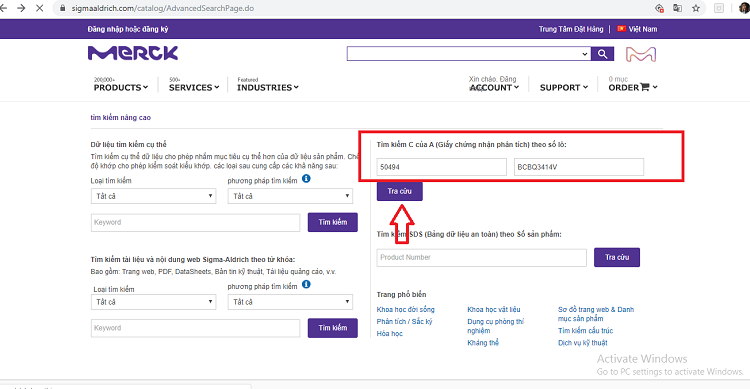Click the lot number field containing BCBQ3414V
The height and width of the screenshot is (389, 750).
pos(579,167)
